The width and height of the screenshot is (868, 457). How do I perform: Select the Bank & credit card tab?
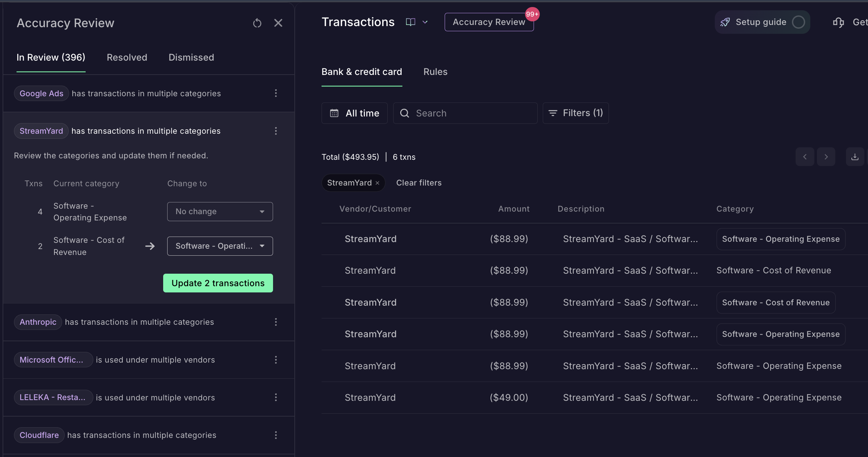coord(362,72)
